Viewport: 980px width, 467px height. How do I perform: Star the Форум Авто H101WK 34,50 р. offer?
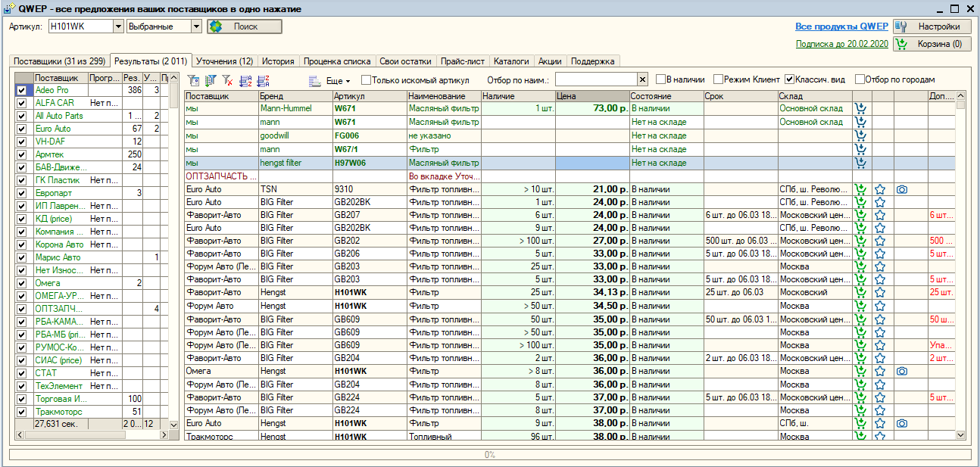click(x=880, y=306)
